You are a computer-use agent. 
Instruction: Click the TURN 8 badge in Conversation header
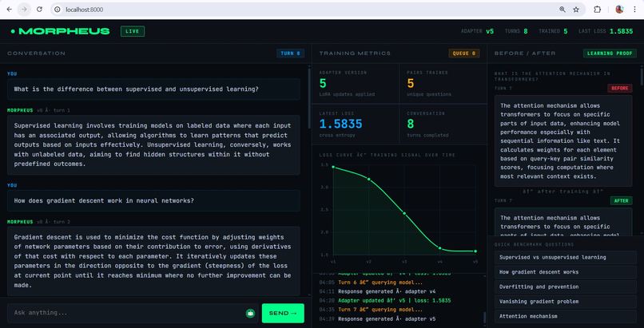(290, 53)
